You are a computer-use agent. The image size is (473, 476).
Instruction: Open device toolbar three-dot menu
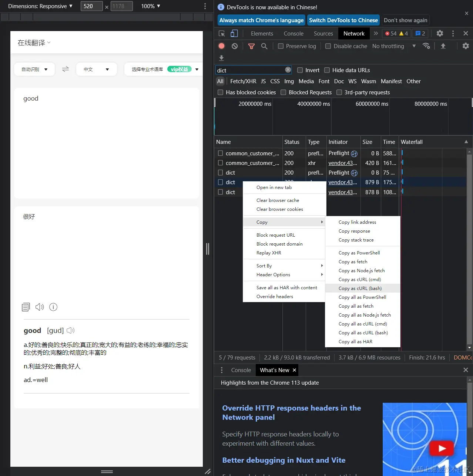point(205,6)
